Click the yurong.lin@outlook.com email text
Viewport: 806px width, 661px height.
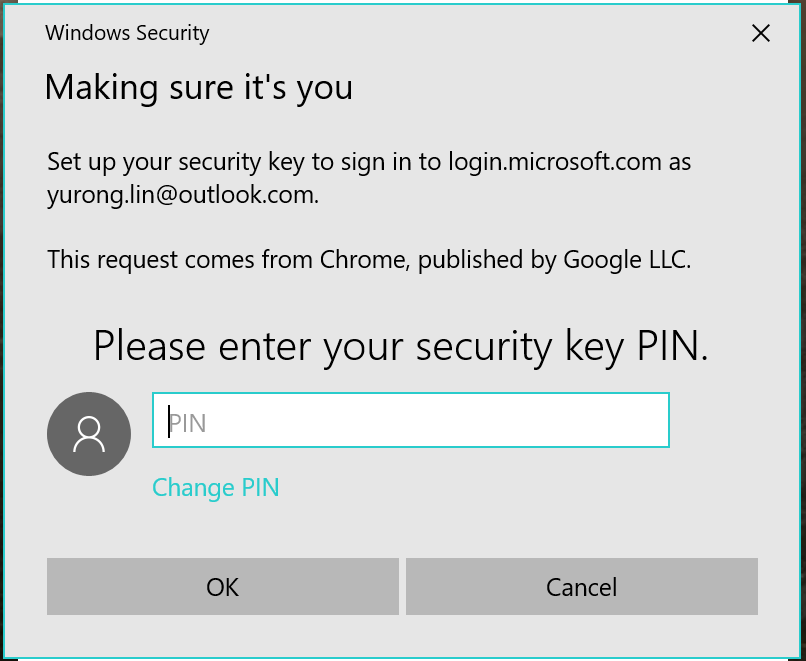(x=182, y=195)
